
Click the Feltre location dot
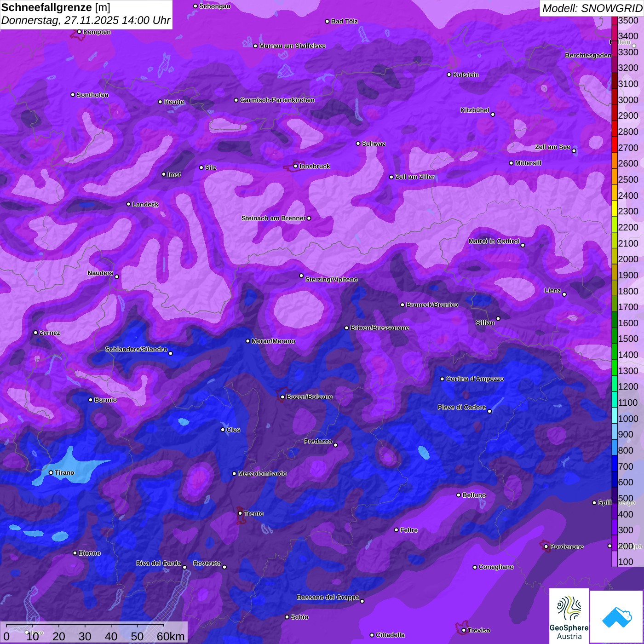click(x=396, y=530)
